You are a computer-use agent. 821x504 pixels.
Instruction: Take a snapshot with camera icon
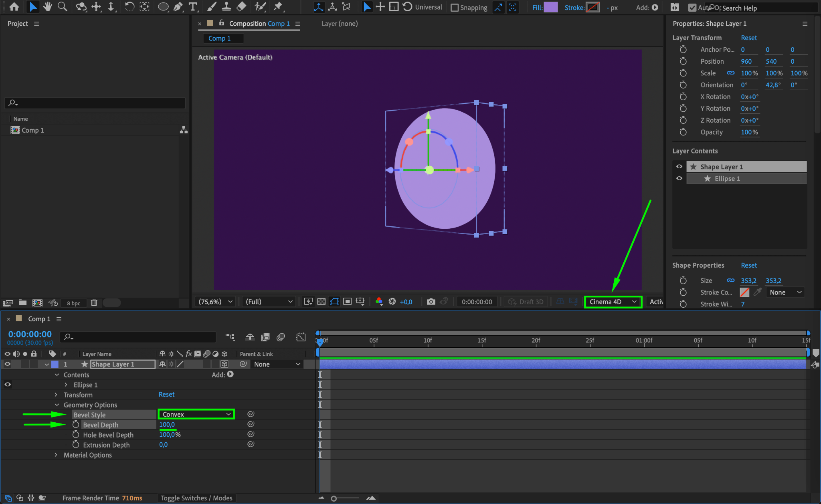pyautogui.click(x=431, y=302)
